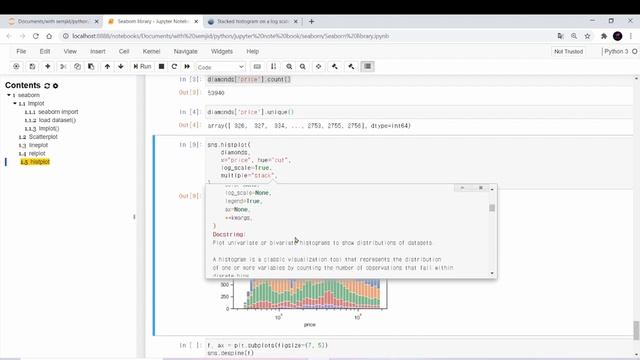Image resolution: width=640 pixels, height=360 pixels.
Task: Jump to '1.5 histplot' in contents
Action: (35, 162)
